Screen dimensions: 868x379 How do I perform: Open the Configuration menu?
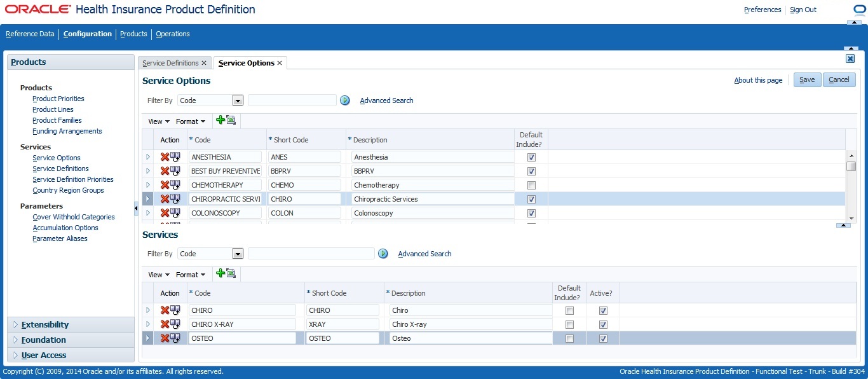(88, 34)
